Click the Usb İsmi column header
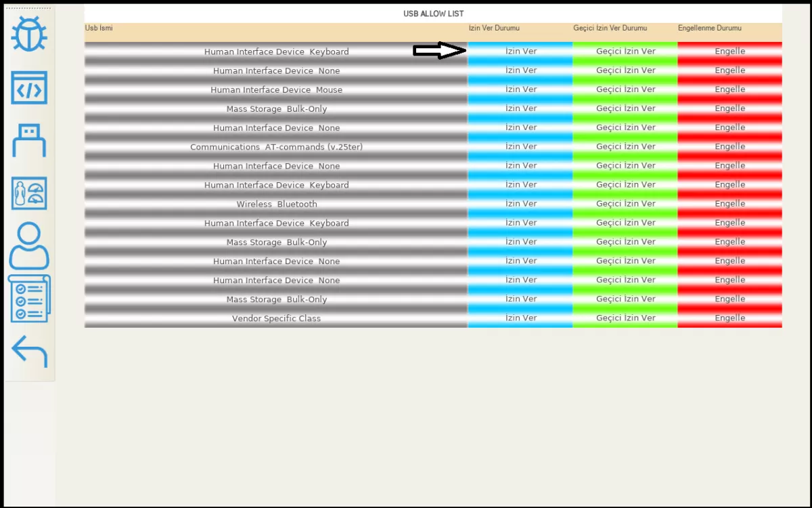 [99, 28]
